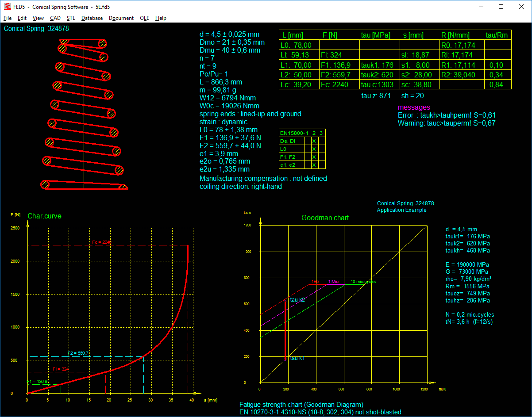532x417 pixels.
Task: Maximize the FED5 window
Action: 501,7
